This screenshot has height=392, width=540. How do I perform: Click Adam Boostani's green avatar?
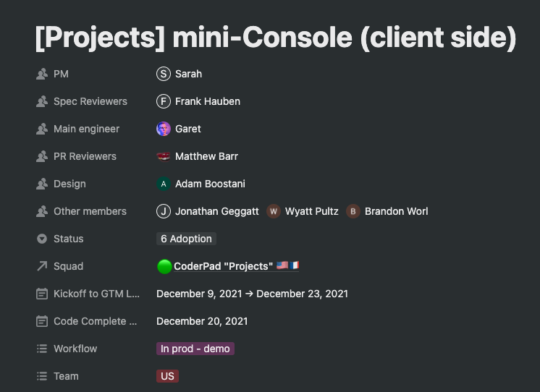tap(164, 184)
